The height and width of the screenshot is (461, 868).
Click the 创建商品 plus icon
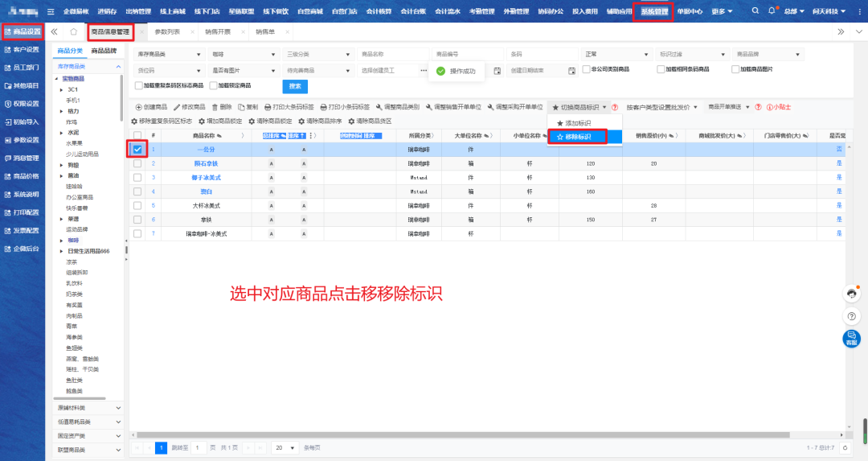click(x=136, y=107)
